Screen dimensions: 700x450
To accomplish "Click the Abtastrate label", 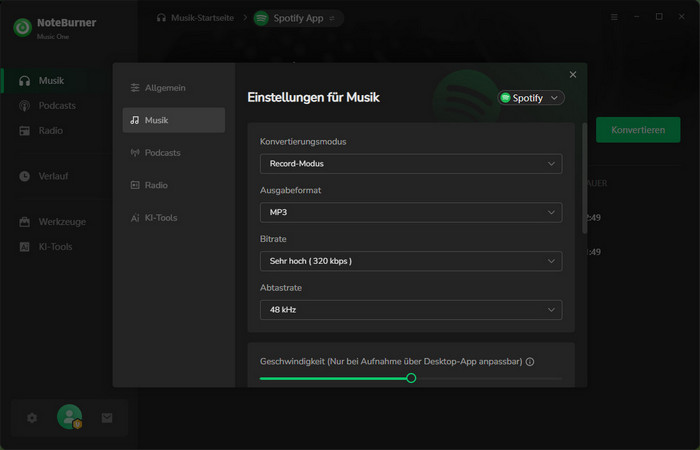I will [x=281, y=288].
